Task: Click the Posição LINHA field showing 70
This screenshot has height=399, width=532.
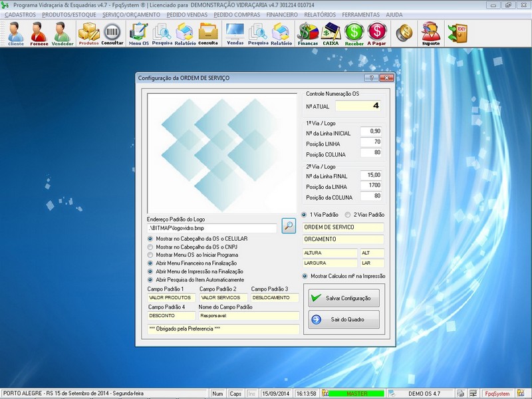Action: click(x=371, y=142)
